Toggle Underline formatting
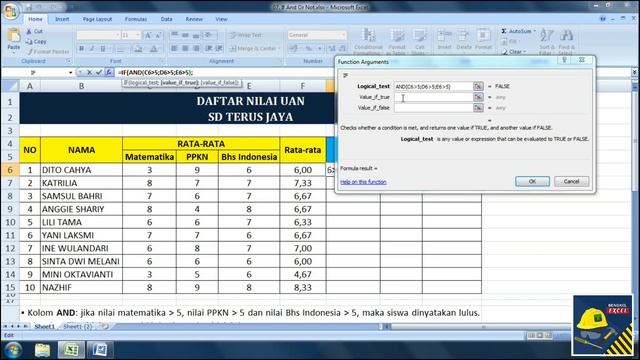640x360 pixels. [103, 49]
